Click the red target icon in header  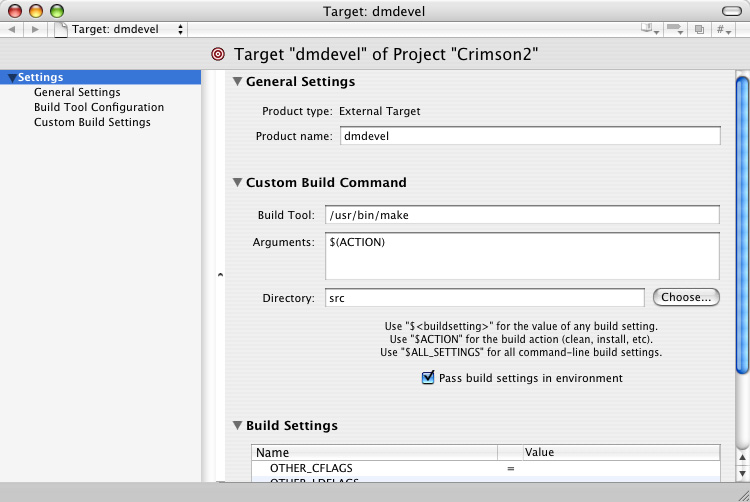tap(219, 54)
